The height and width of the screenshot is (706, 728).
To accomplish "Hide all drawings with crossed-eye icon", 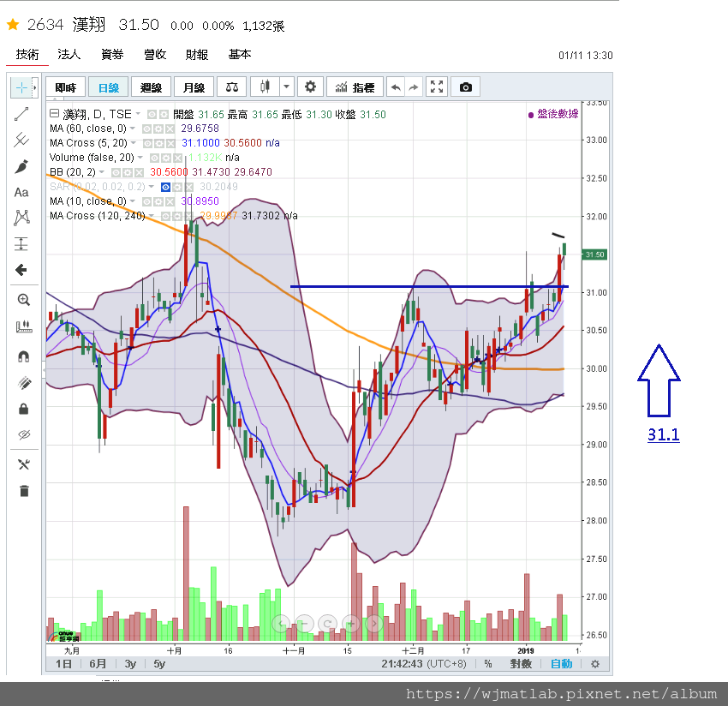I will tap(24, 434).
